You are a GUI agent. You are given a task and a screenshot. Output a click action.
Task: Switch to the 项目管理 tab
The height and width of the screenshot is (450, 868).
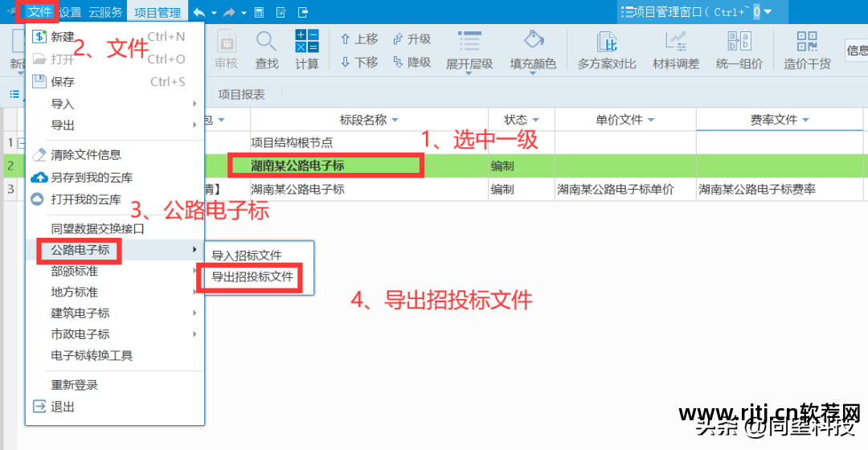(158, 12)
